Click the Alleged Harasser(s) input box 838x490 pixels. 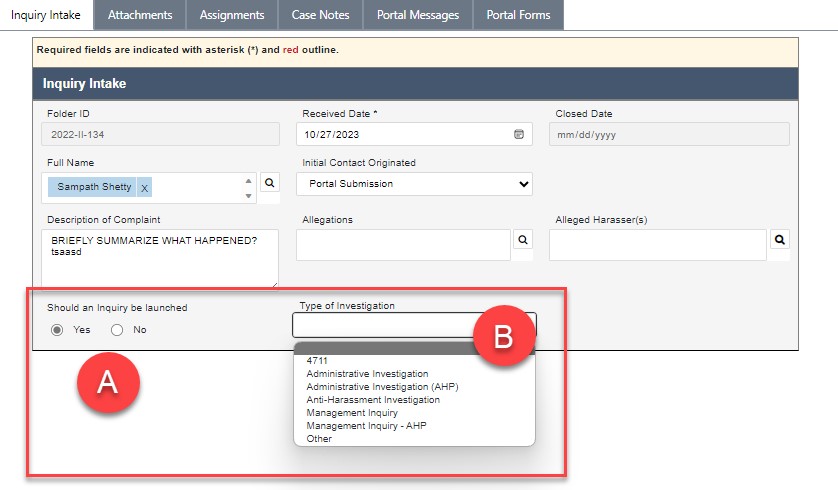658,245
